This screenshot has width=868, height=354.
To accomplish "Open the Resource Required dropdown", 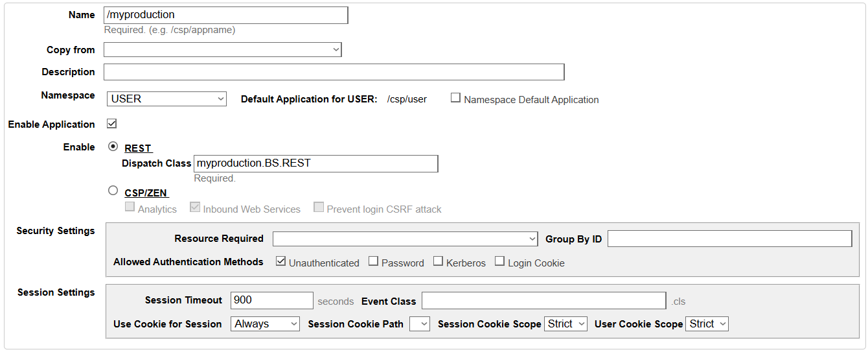I will click(x=405, y=239).
